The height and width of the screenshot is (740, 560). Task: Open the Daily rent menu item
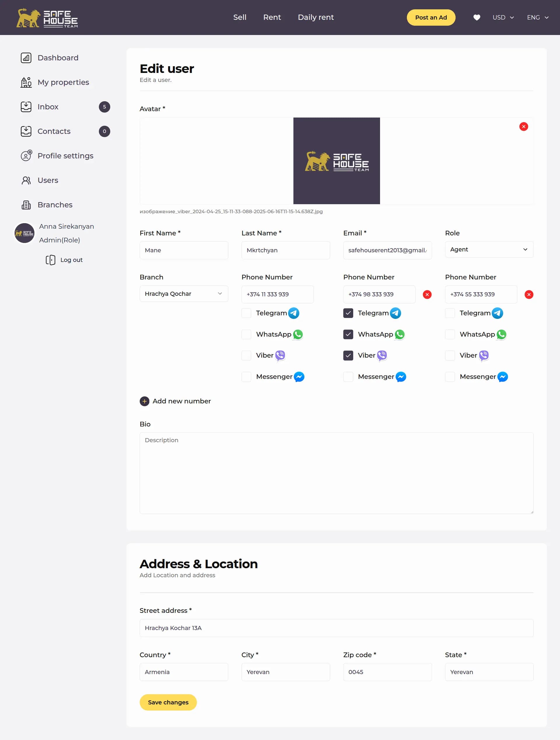click(316, 18)
